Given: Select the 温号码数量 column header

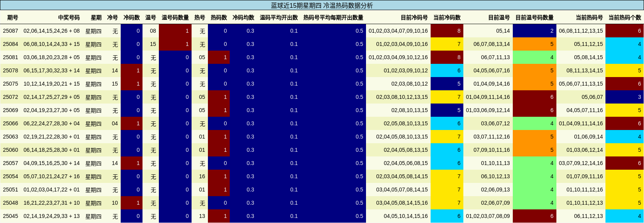Looking at the screenshot, I should [x=175, y=18].
